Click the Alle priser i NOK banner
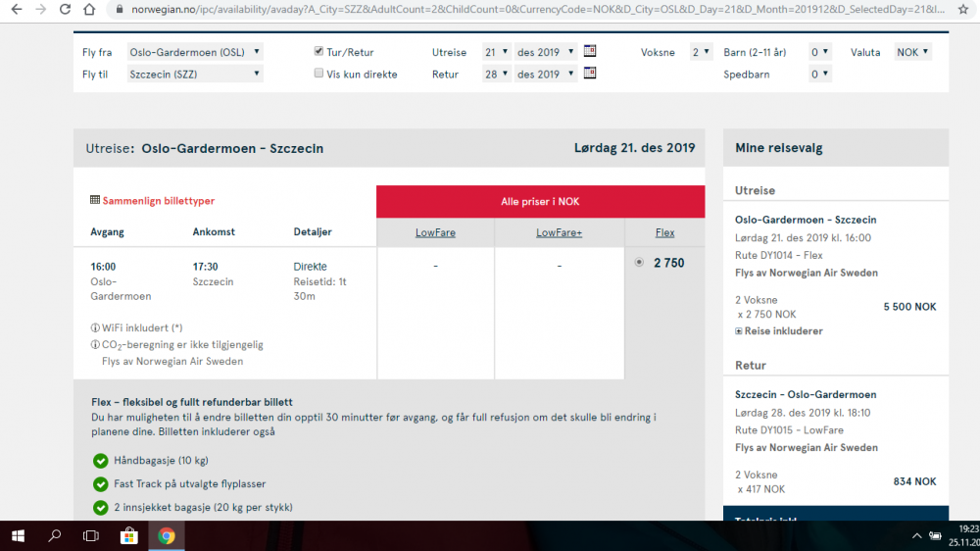The image size is (980, 551). pyautogui.click(x=540, y=201)
